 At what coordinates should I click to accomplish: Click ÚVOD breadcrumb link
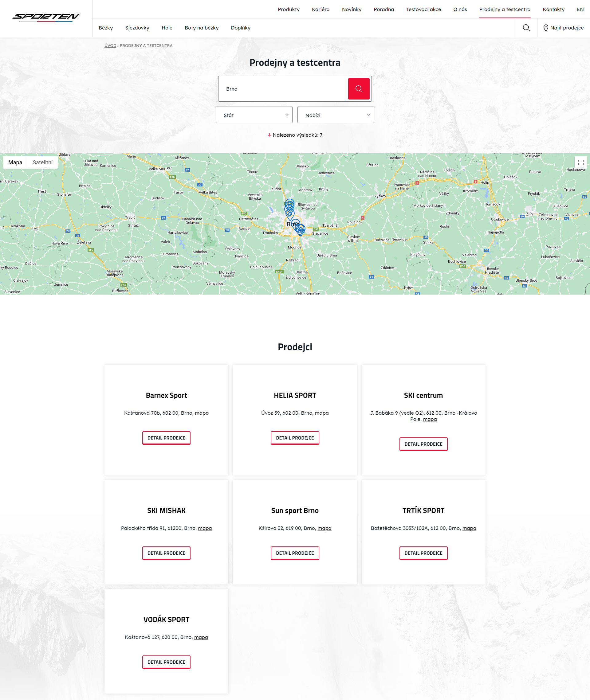click(x=110, y=46)
